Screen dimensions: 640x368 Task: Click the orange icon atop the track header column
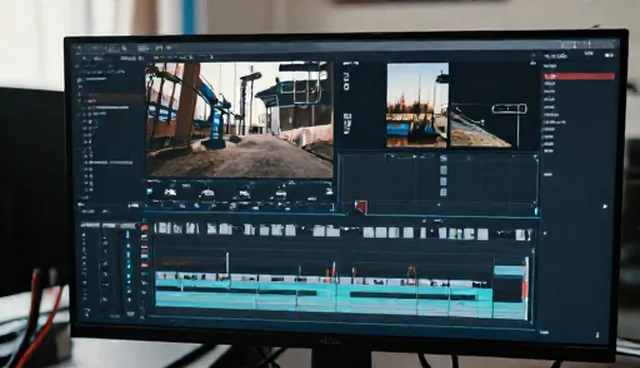point(144,228)
